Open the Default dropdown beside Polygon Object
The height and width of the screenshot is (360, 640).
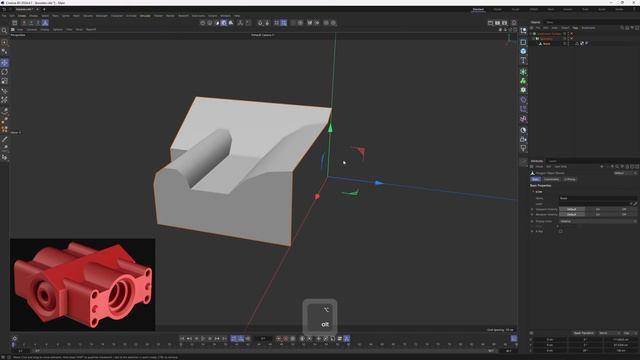point(625,173)
